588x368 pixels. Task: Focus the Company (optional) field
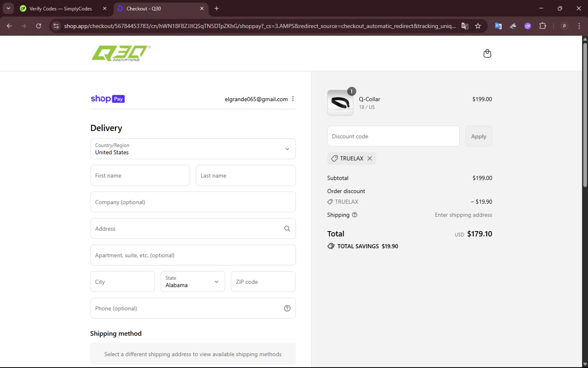click(193, 202)
